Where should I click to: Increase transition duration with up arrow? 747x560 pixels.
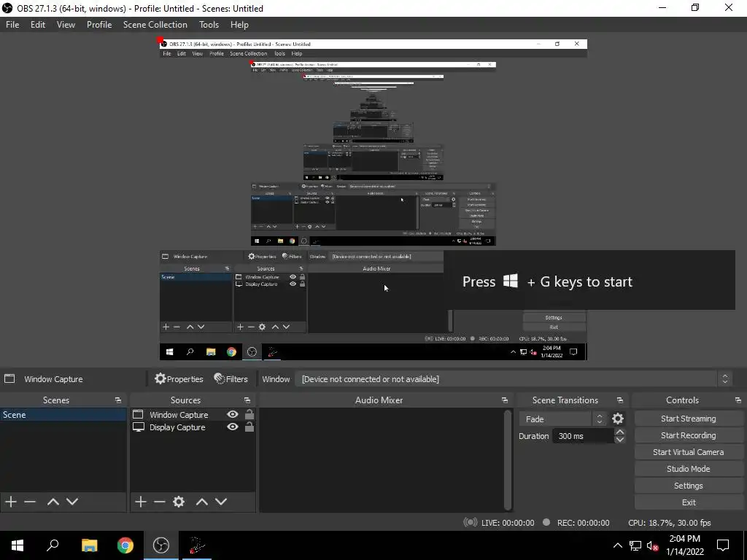[619, 432]
